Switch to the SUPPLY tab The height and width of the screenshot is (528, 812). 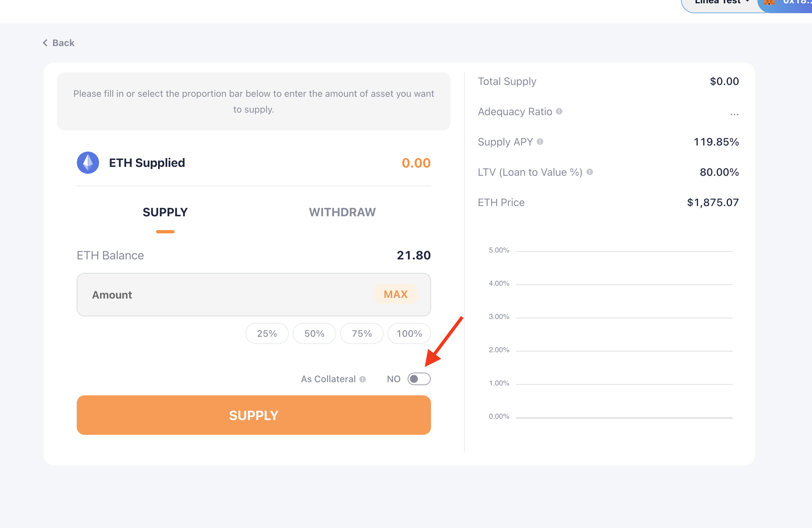[x=165, y=212]
